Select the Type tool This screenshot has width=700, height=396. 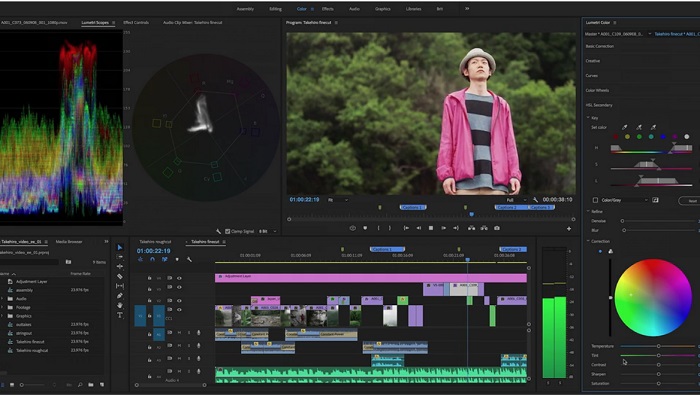pyautogui.click(x=120, y=315)
